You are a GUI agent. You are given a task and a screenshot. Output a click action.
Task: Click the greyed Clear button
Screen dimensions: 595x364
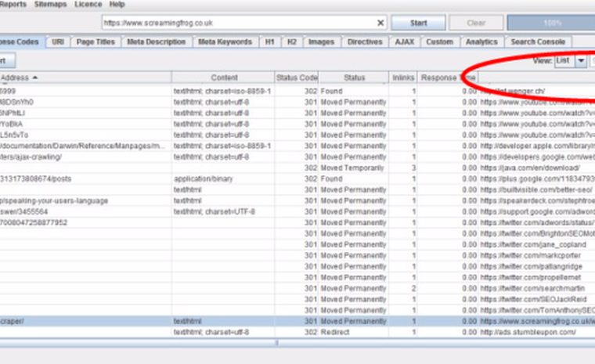[x=476, y=23]
